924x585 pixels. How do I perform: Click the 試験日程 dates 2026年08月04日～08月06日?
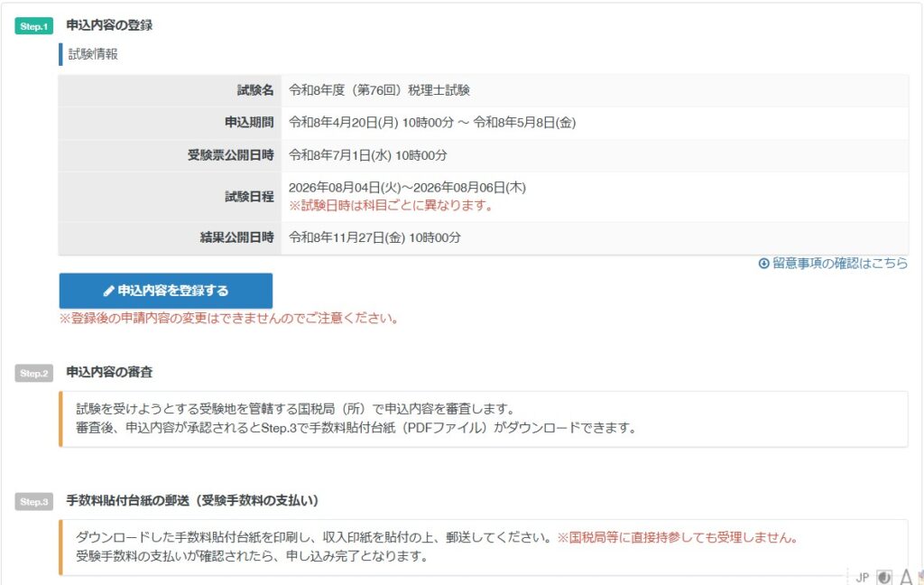(x=406, y=188)
